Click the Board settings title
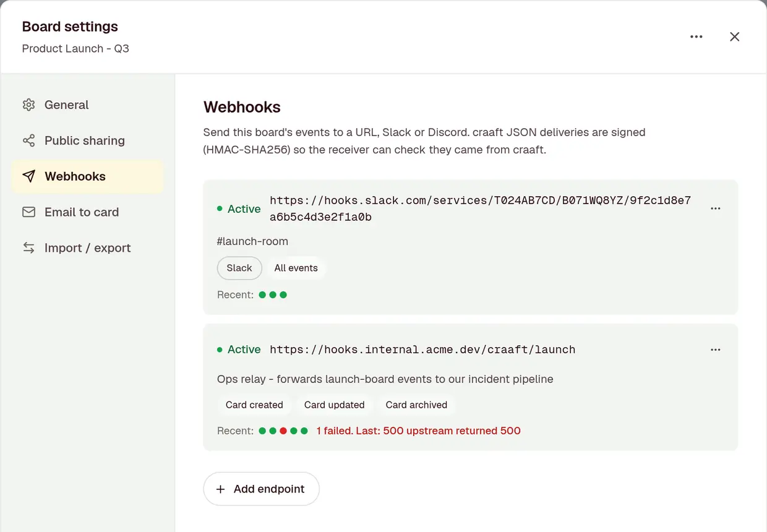This screenshot has height=532, width=767. click(x=70, y=27)
